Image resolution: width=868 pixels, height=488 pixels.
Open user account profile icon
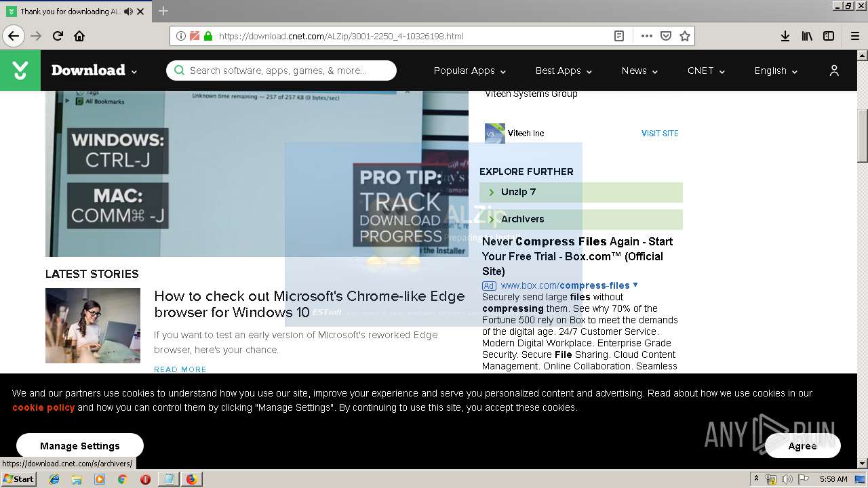coord(834,70)
